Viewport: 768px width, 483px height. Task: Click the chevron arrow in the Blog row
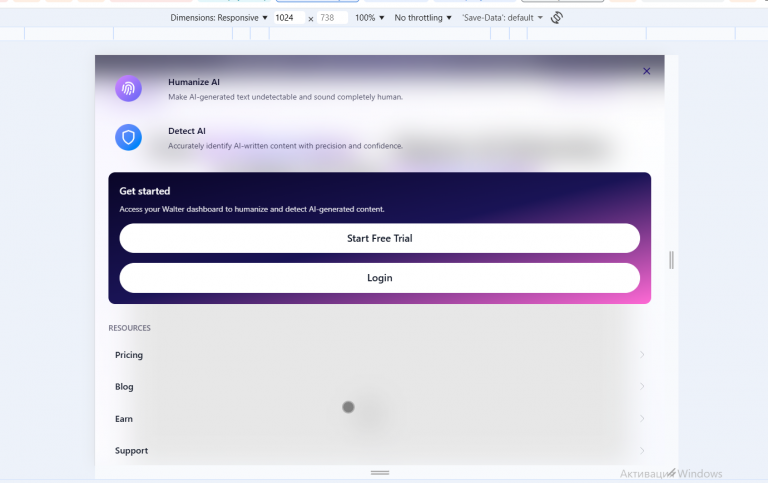642,386
